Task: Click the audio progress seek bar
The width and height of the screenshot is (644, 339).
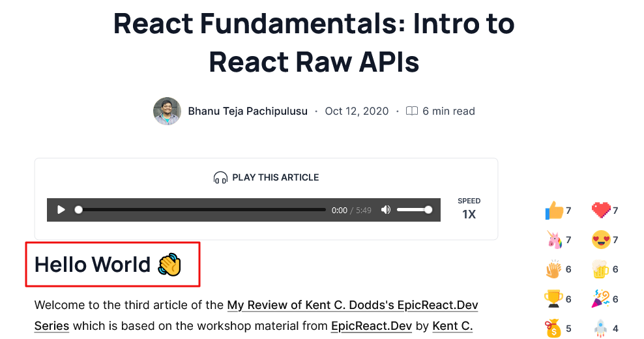Action: 202,210
